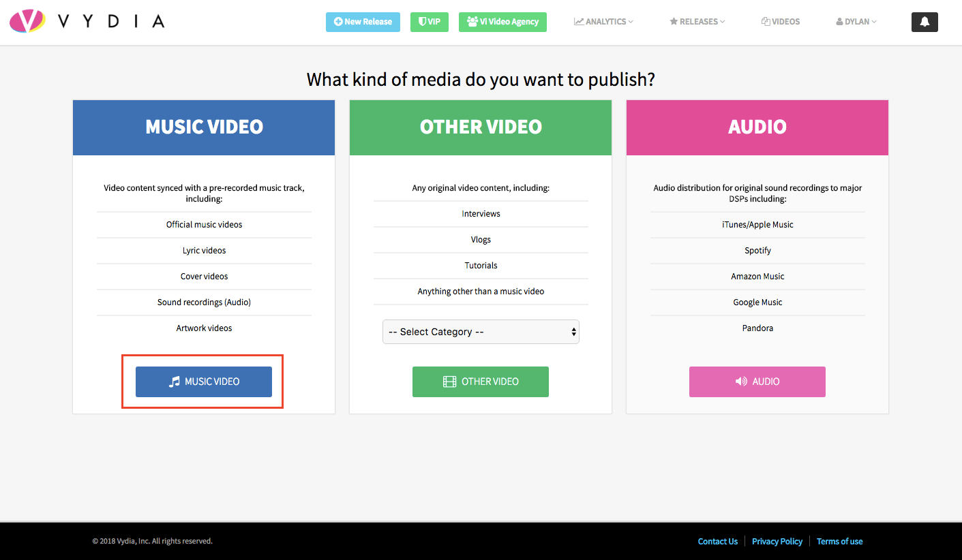962x560 pixels.
Task: Choose the green Other Video button
Action: (x=481, y=382)
